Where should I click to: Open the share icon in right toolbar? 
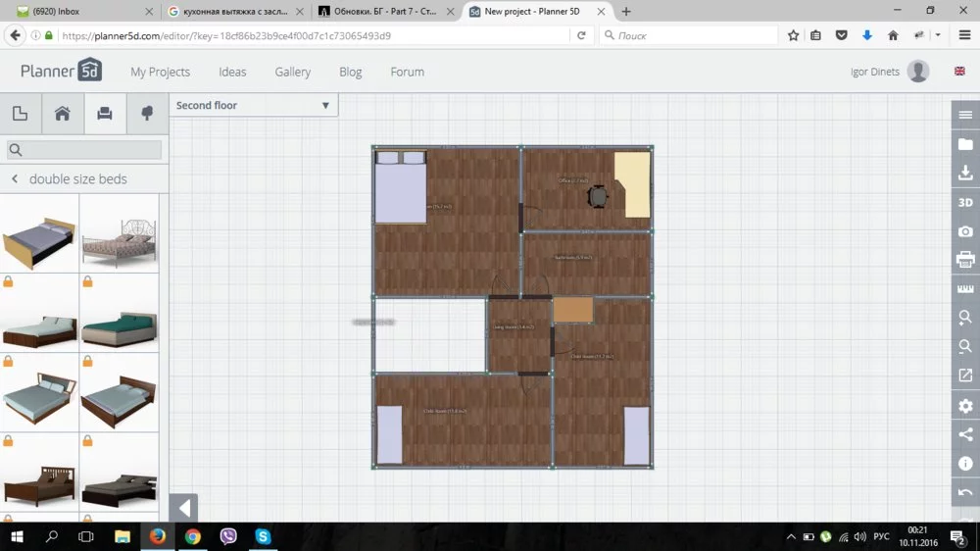(x=965, y=434)
